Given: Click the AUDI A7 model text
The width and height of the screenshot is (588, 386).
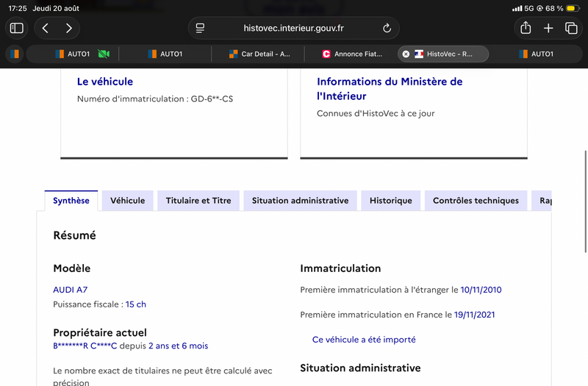Looking at the screenshot, I should click(x=70, y=290).
